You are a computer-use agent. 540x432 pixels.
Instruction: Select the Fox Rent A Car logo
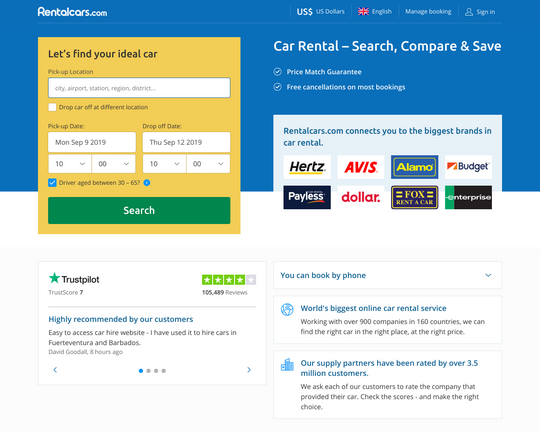coord(414,197)
